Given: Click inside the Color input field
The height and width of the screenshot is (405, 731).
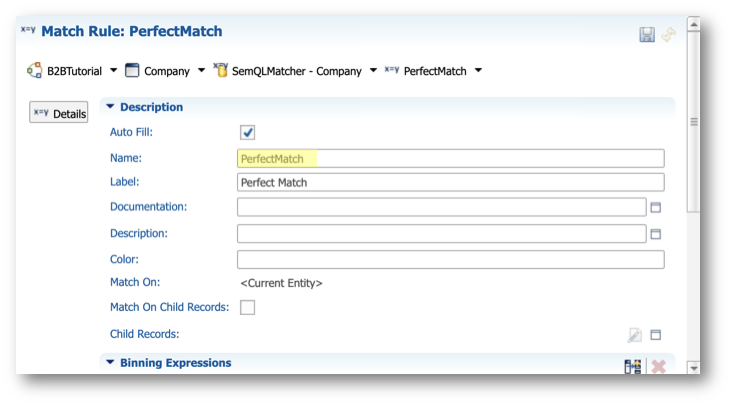Looking at the screenshot, I should point(450,260).
